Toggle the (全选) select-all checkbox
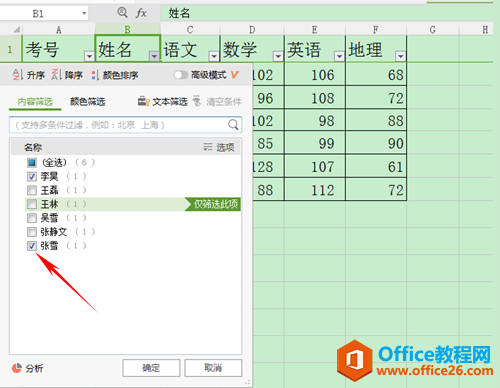500x388 pixels. click(32, 162)
